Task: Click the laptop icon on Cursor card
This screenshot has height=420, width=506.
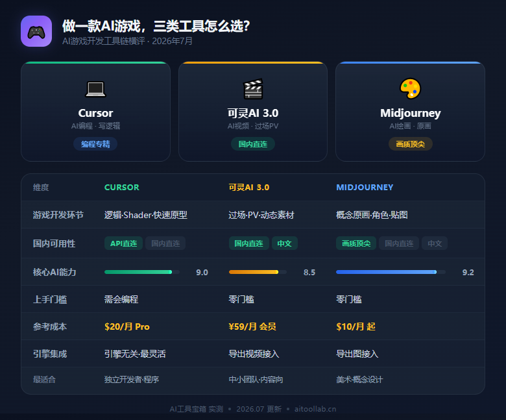Action: point(95,89)
